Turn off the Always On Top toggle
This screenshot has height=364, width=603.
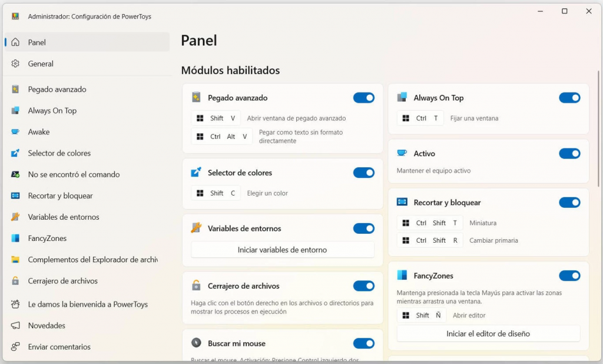569,98
